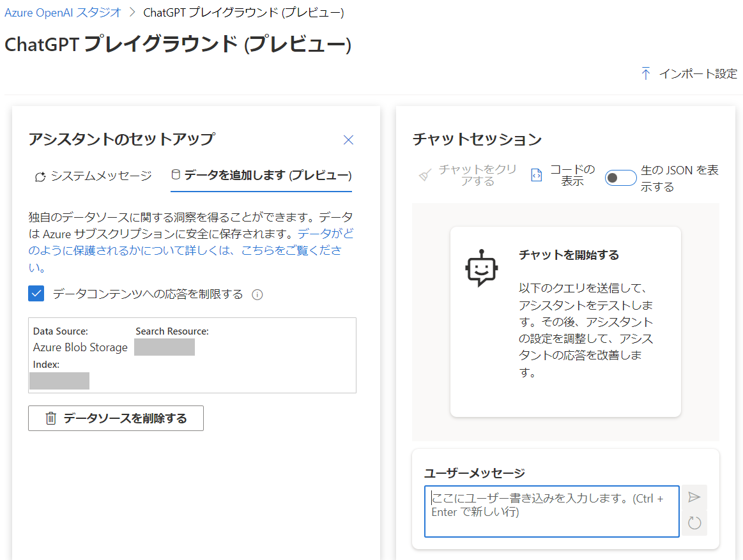This screenshot has height=560, width=743.
Task: Click コードの表示 button
Action: click(562, 176)
